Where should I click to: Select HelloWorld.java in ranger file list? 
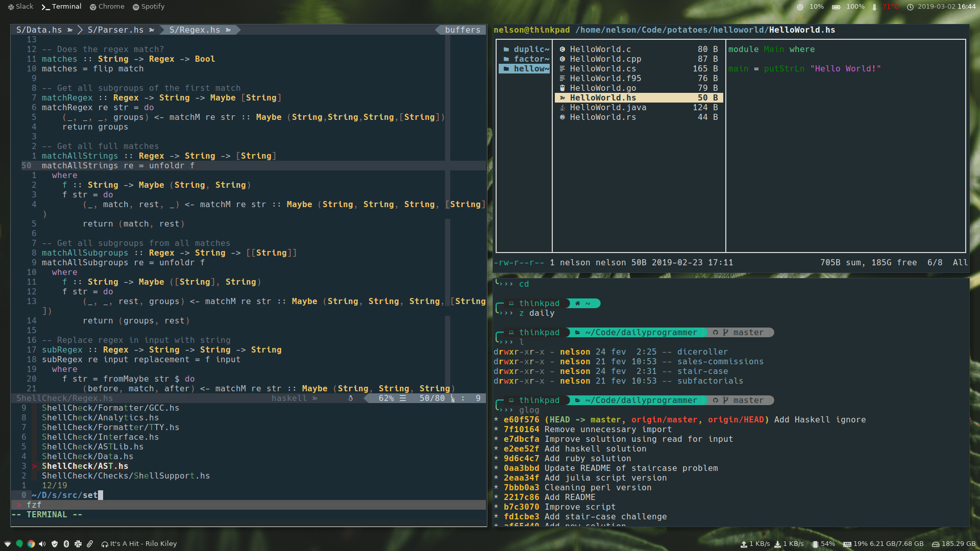click(639, 108)
